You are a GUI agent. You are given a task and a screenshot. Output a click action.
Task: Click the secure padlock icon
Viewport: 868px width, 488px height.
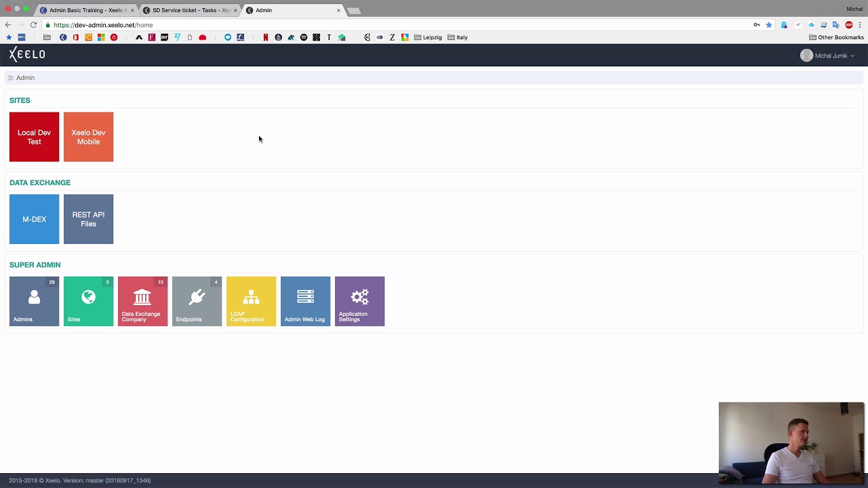[47, 25]
